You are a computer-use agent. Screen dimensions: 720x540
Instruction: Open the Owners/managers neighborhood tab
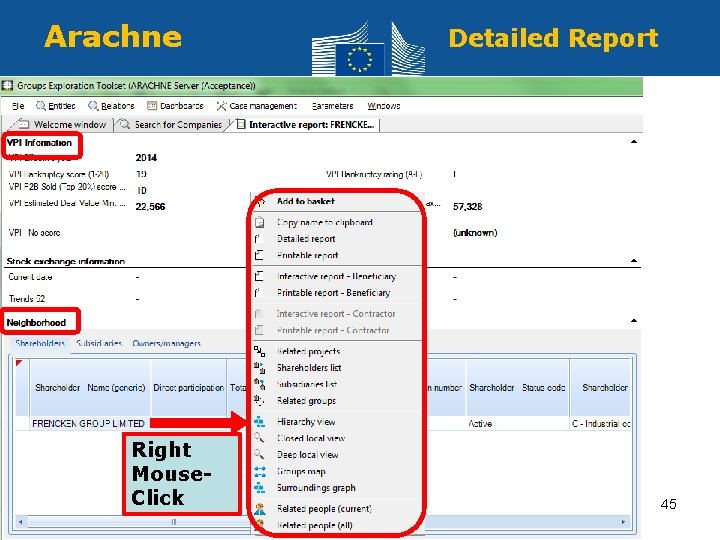166,343
